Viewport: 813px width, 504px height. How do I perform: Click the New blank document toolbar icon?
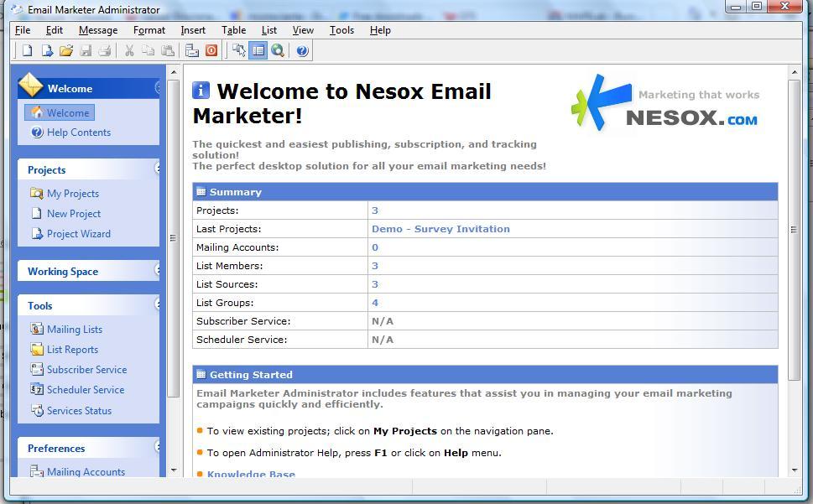27,50
